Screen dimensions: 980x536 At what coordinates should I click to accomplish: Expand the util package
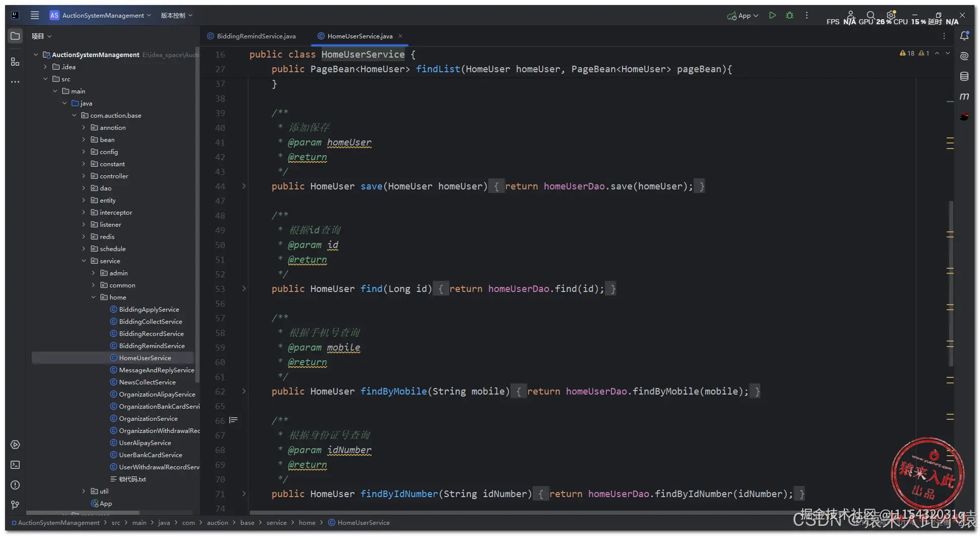(84, 491)
